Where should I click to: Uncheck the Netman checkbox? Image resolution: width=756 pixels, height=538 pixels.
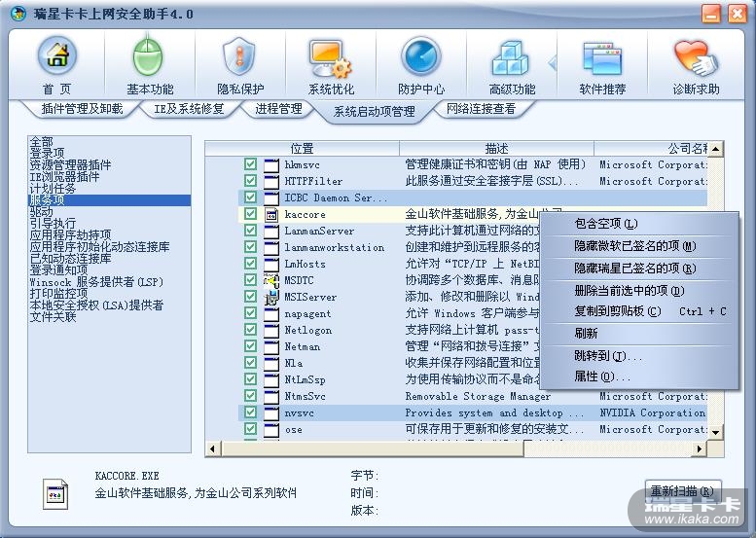pos(250,345)
